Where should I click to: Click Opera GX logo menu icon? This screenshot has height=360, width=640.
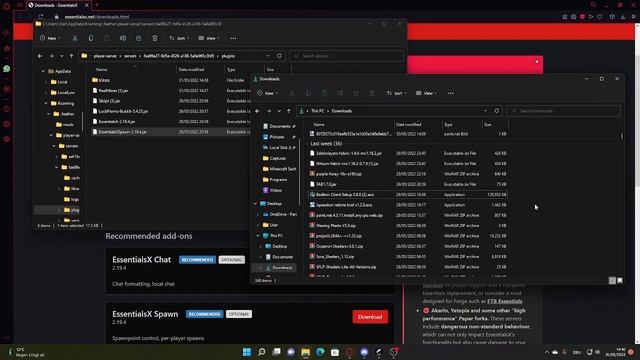pos(7,6)
